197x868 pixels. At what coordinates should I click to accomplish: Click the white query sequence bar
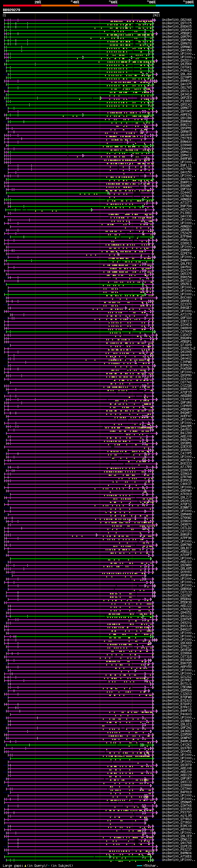coord(81,13)
